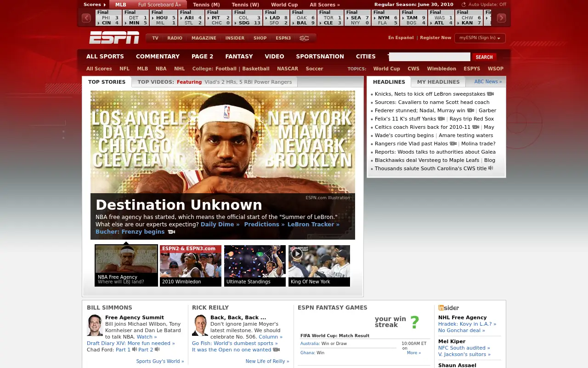The height and width of the screenshot is (368, 588).
Task: Toggle the Auto Update setting
Action: click(x=484, y=5)
